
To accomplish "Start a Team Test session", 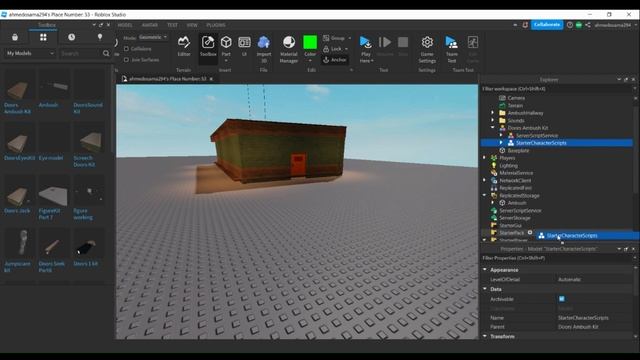I will [x=451, y=49].
